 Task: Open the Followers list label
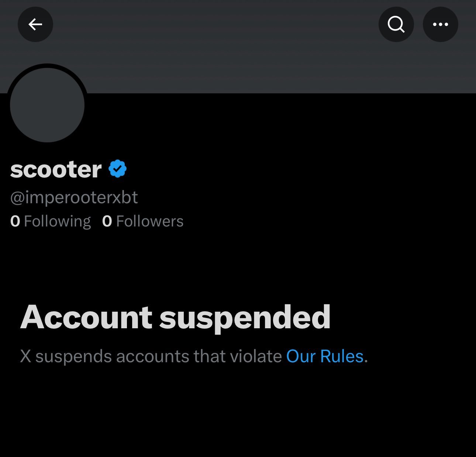point(149,221)
